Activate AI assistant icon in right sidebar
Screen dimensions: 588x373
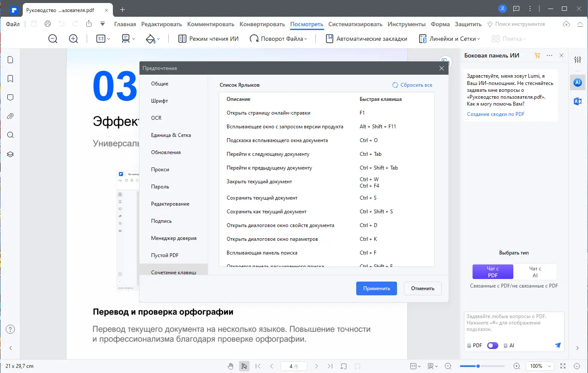(x=577, y=82)
